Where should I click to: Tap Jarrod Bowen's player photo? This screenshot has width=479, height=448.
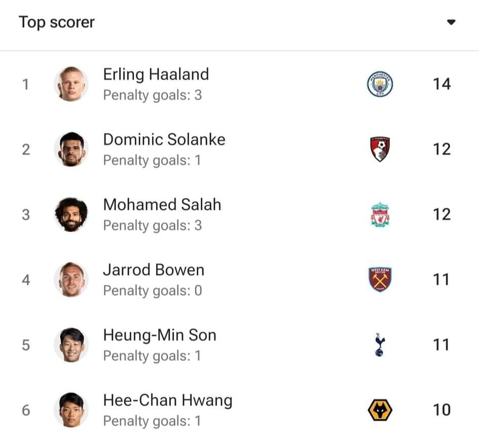pyautogui.click(x=71, y=280)
